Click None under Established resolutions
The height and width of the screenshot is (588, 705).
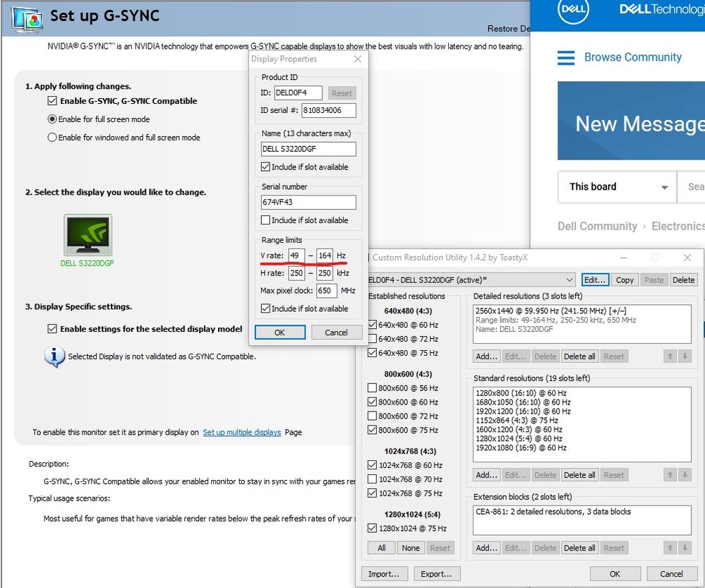pos(411,548)
